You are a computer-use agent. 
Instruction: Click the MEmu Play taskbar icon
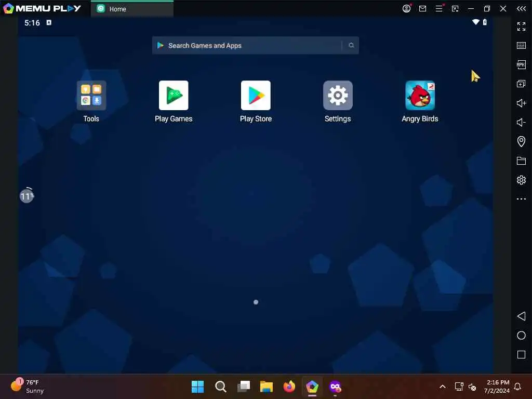click(x=312, y=387)
